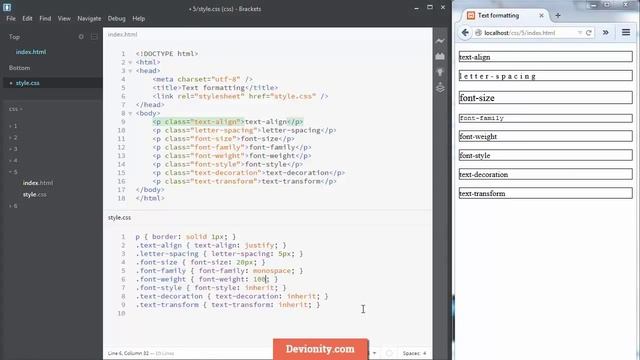This screenshot has width=640, height=360.
Task: Click the Text formatting tab favicon
Action: click(x=471, y=16)
